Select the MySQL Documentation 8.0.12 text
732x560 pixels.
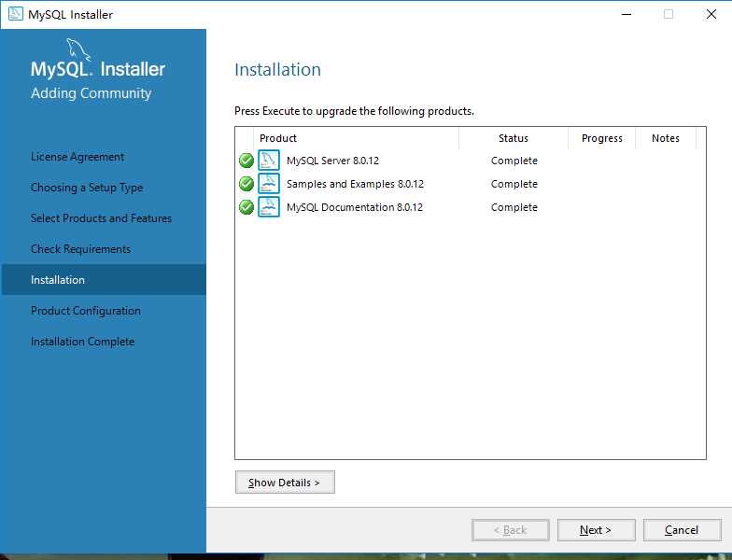click(x=355, y=207)
